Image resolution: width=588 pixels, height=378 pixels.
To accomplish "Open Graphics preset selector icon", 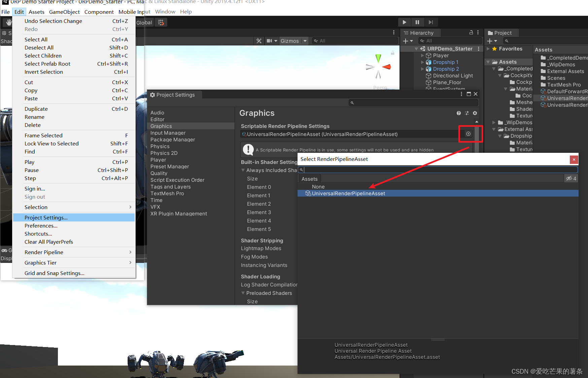I will (467, 113).
